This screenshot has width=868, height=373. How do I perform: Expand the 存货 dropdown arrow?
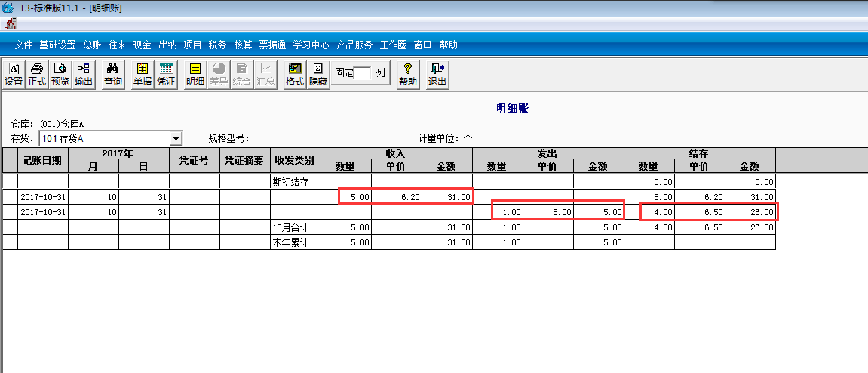click(176, 138)
